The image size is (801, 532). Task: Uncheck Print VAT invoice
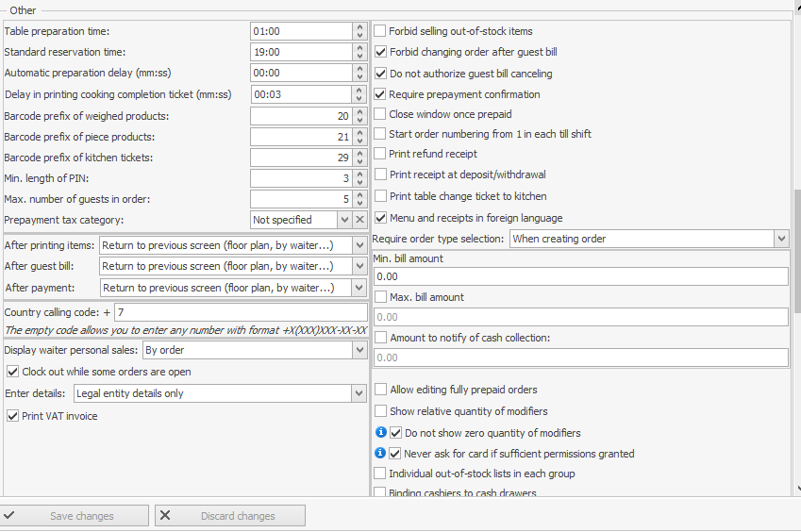tap(12, 416)
